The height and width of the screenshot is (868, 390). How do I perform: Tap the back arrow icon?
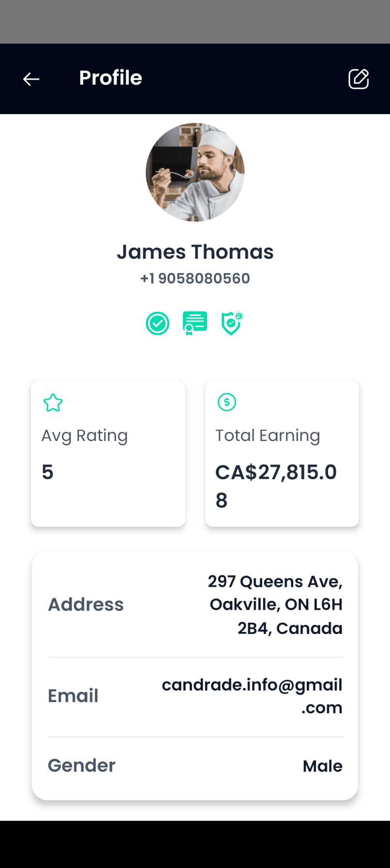point(31,79)
